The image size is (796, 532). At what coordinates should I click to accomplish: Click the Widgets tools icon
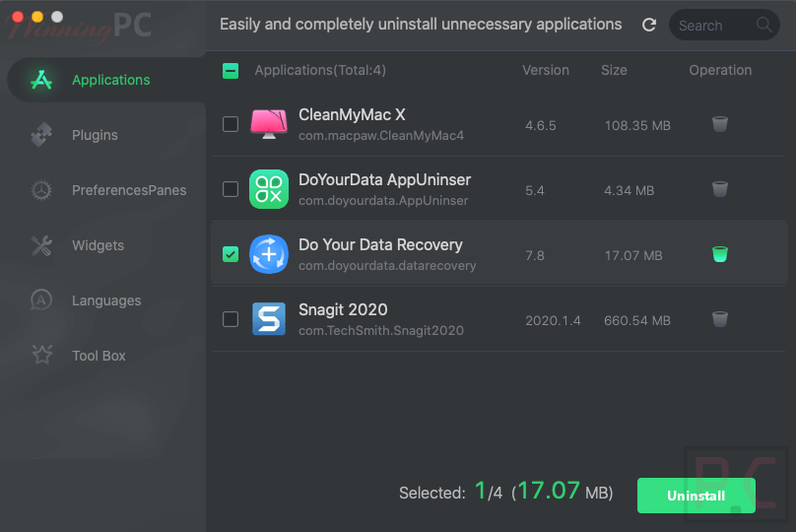coord(41,245)
